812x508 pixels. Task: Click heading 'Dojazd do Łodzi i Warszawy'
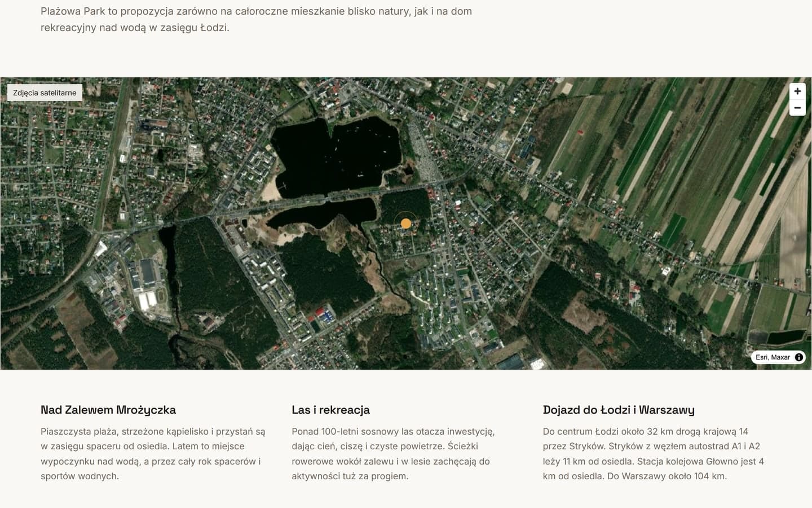point(619,410)
